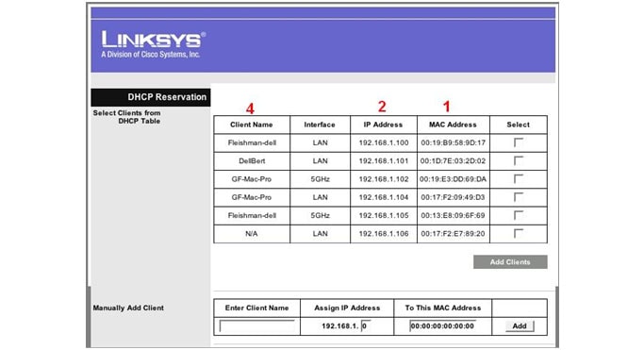Click the Linksys logo

153,44
